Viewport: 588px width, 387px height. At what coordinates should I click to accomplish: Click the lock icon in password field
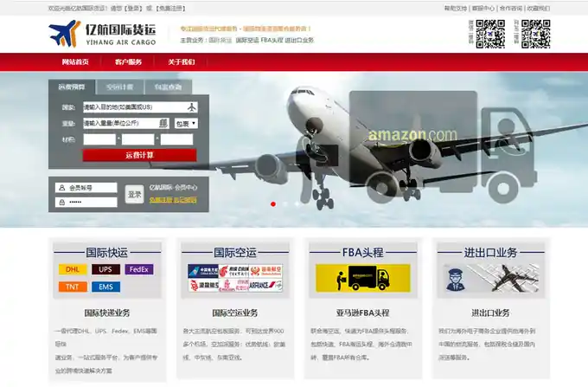[62, 202]
